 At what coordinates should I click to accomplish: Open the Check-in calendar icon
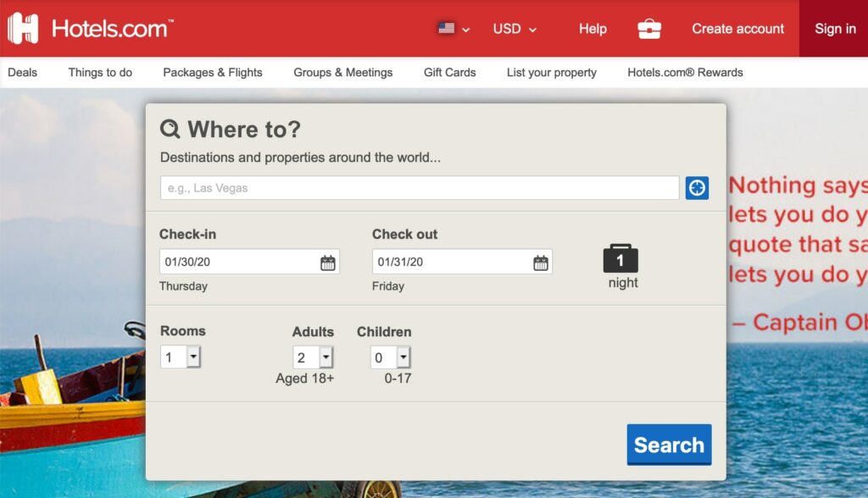point(328,263)
